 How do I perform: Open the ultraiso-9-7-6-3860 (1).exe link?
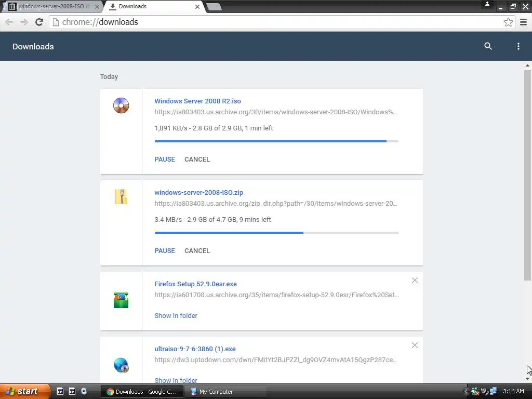pos(195,349)
